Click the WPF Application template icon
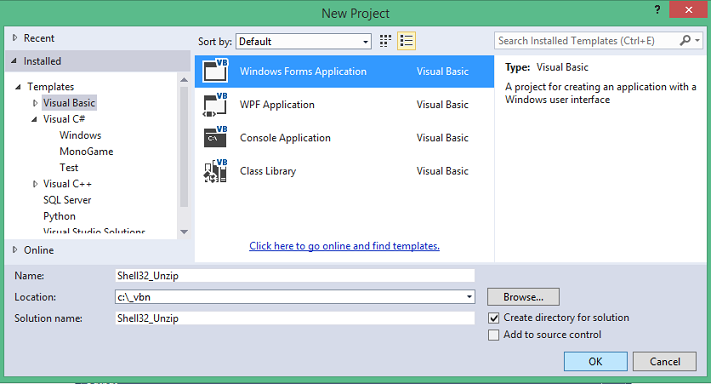This screenshot has width=711, height=384. pyautogui.click(x=215, y=105)
